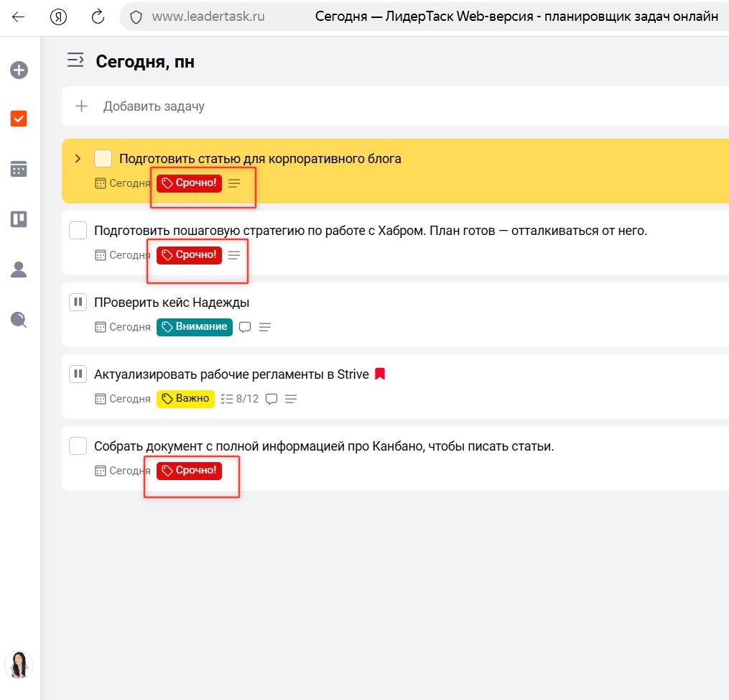Click the Внимание tag on Надежды task
This screenshot has width=729, height=700.
point(195,327)
